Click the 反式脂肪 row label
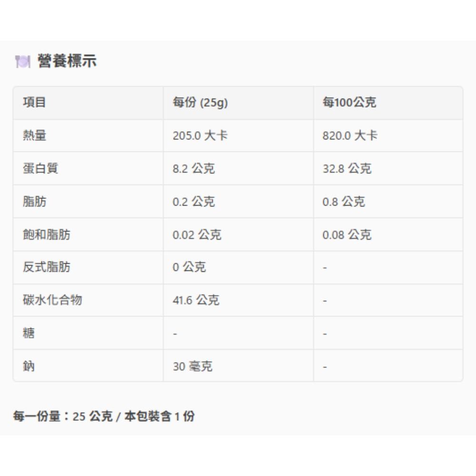 coord(46,267)
